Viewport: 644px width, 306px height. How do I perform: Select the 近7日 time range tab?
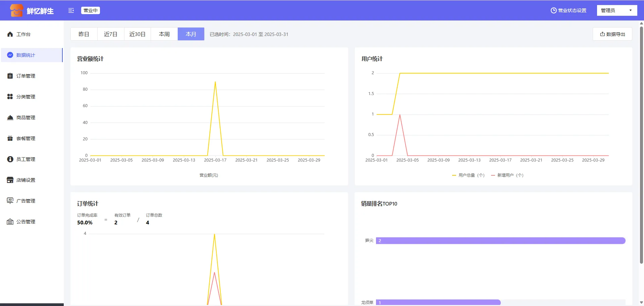111,34
